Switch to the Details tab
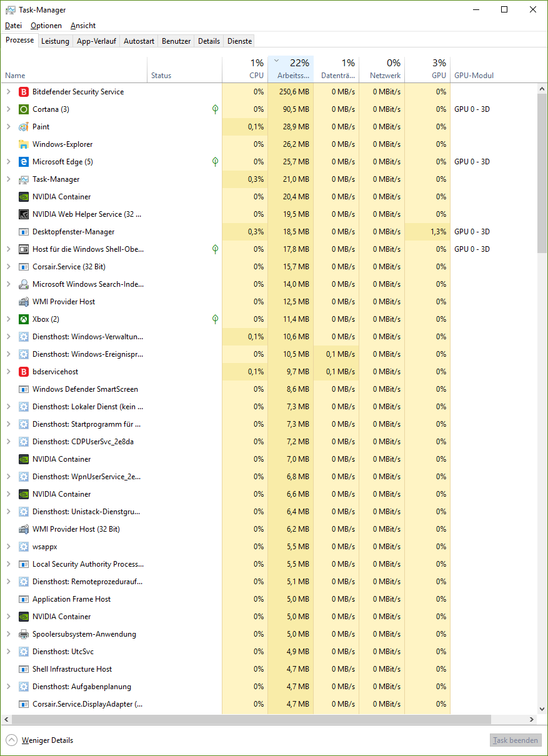548x756 pixels. [209, 41]
